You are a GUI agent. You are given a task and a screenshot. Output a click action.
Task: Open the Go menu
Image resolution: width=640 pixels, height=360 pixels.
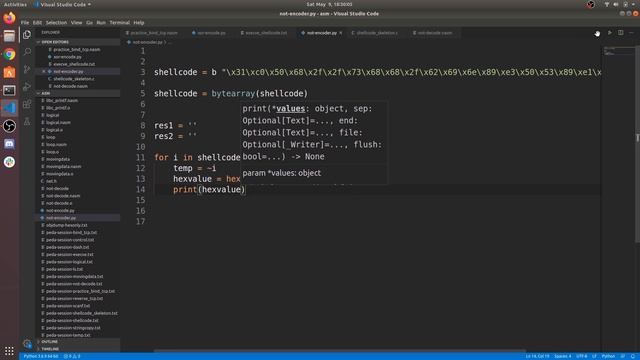click(89, 23)
